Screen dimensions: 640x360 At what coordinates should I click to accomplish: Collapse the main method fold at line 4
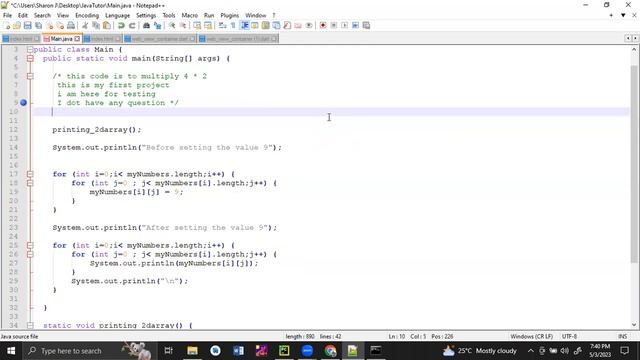pos(30,58)
